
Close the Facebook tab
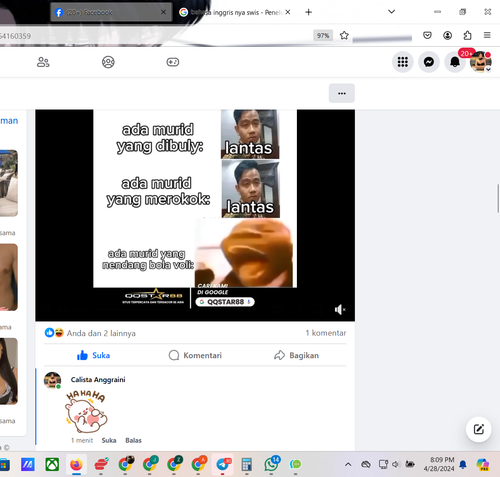pyautogui.click(x=163, y=12)
